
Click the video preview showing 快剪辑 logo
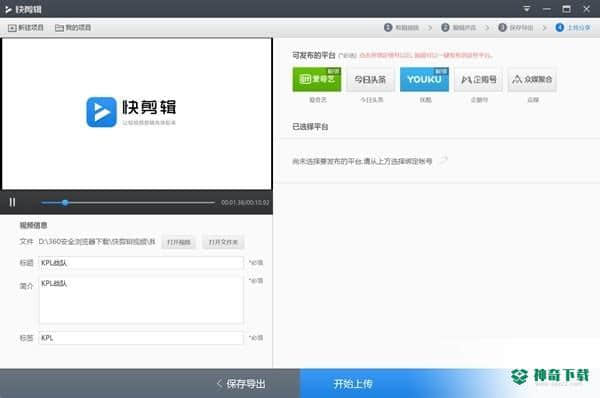137,113
